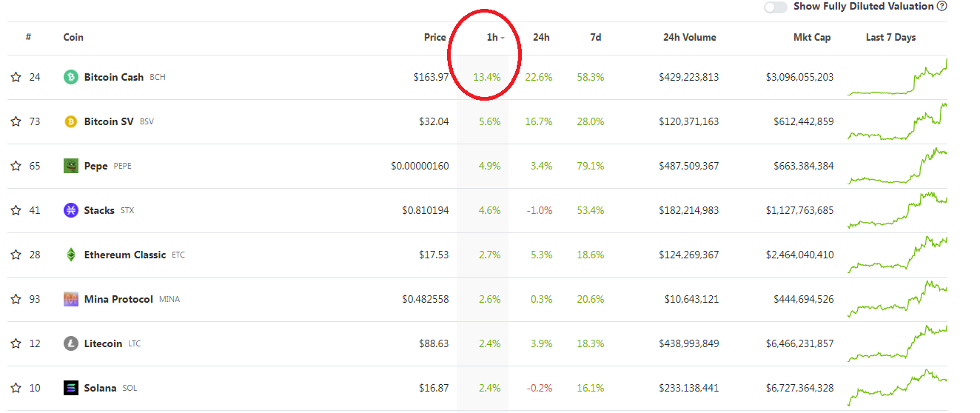Favorite Bitcoin Cash with its star icon

16,77
